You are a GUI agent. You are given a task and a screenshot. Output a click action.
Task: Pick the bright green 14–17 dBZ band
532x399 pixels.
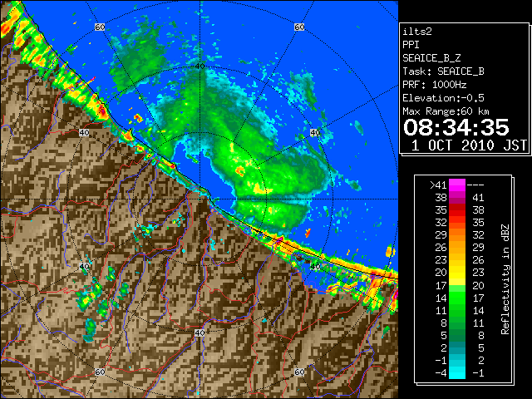click(457, 298)
